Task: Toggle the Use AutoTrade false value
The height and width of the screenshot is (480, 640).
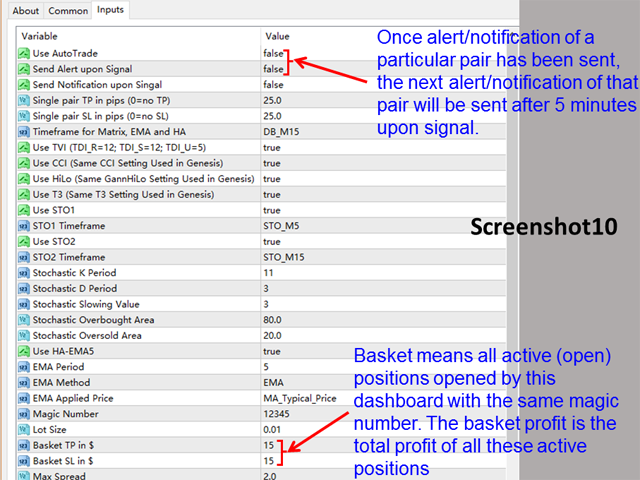Action: pyautogui.click(x=273, y=53)
